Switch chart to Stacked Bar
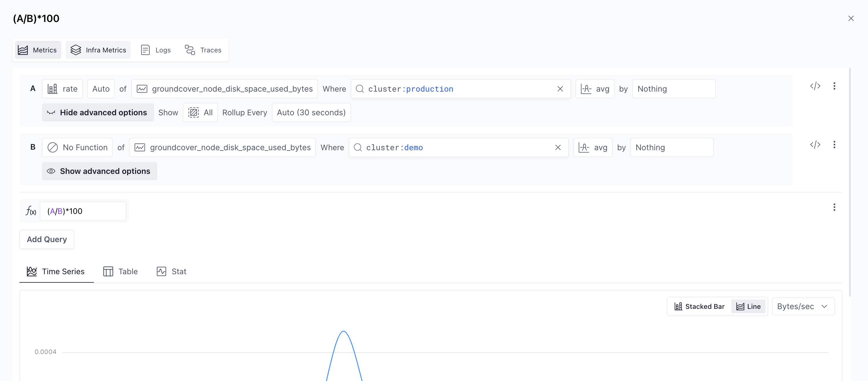 pos(699,307)
